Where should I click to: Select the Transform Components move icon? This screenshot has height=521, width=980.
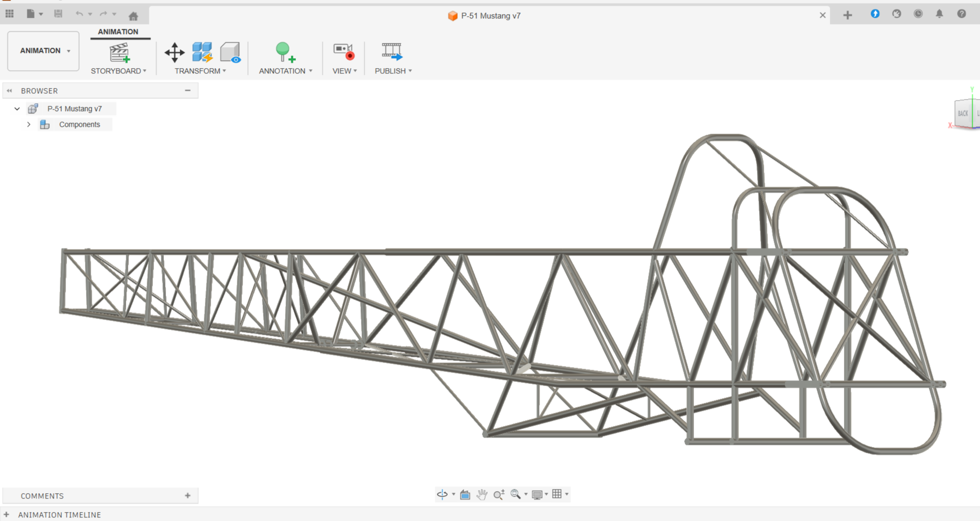(x=174, y=52)
